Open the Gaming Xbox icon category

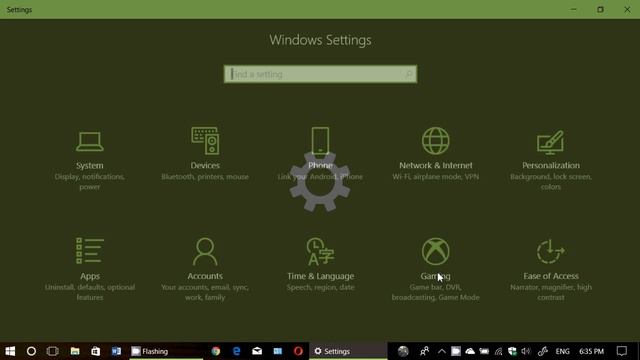[436, 251]
